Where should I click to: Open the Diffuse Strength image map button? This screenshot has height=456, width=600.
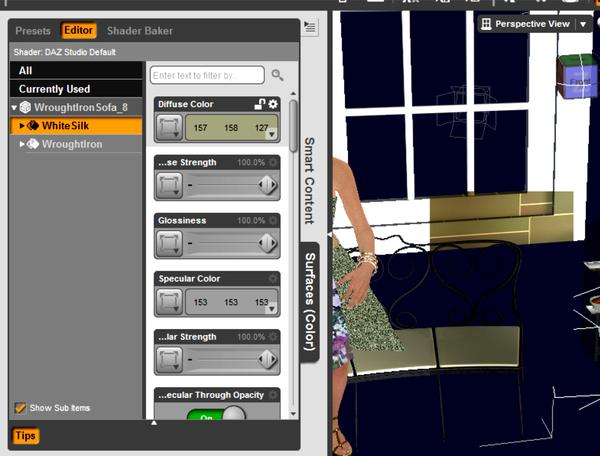tap(169, 186)
